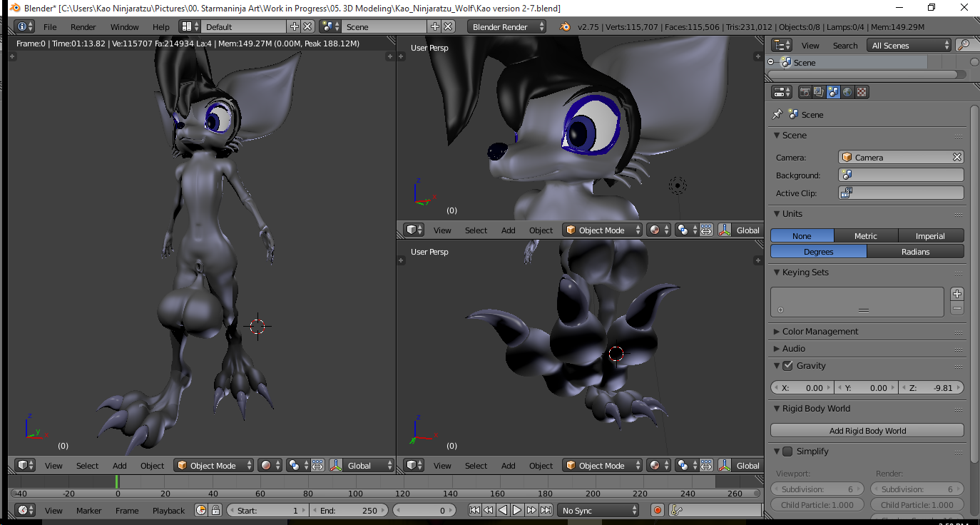Open the No Sync dropdown
Screen dimensions: 980x525
[599, 510]
